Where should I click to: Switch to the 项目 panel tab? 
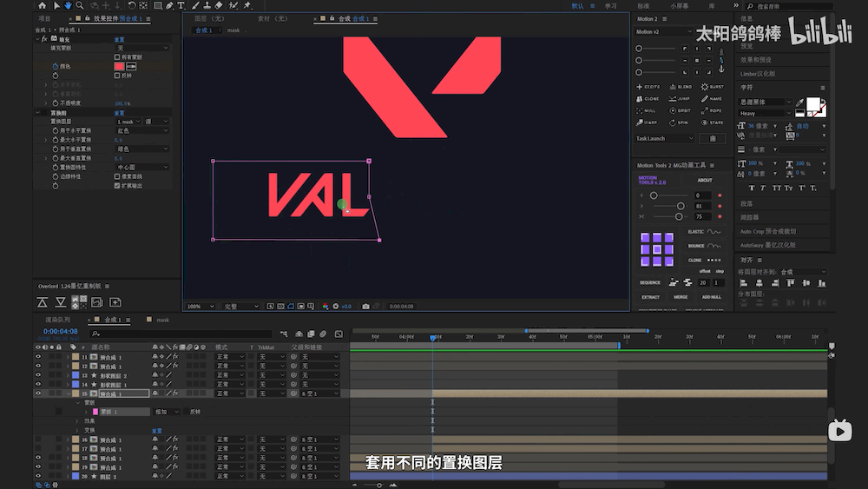44,19
